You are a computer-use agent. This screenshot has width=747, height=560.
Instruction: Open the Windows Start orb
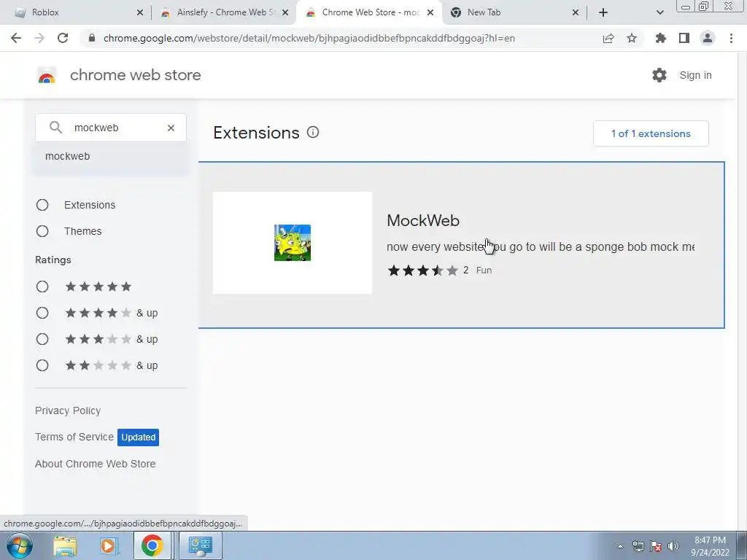pyautogui.click(x=20, y=545)
